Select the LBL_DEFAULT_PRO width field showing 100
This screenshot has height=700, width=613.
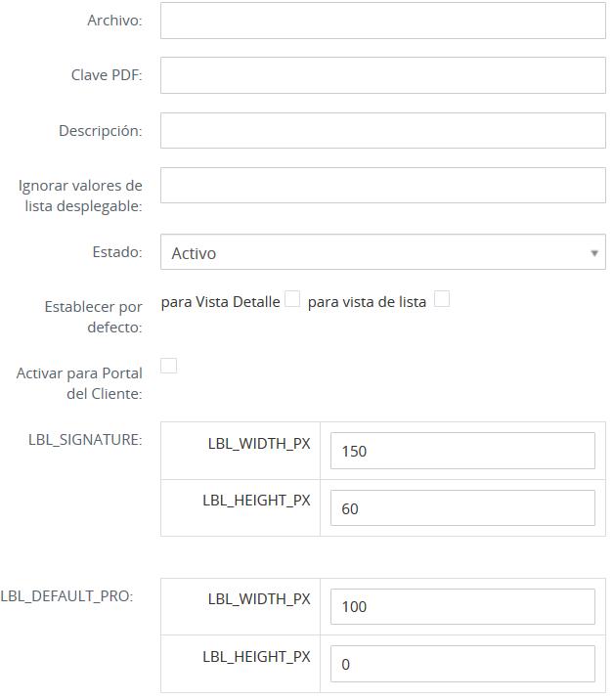pos(462,606)
